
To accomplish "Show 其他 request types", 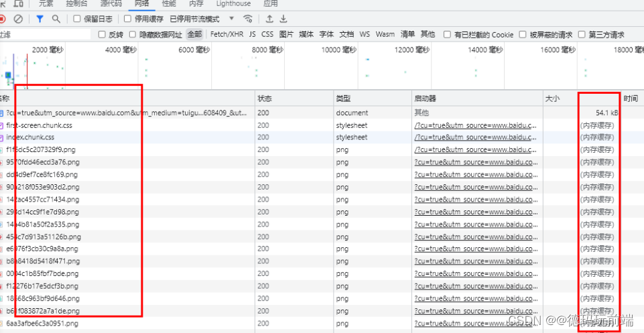I will [428, 34].
